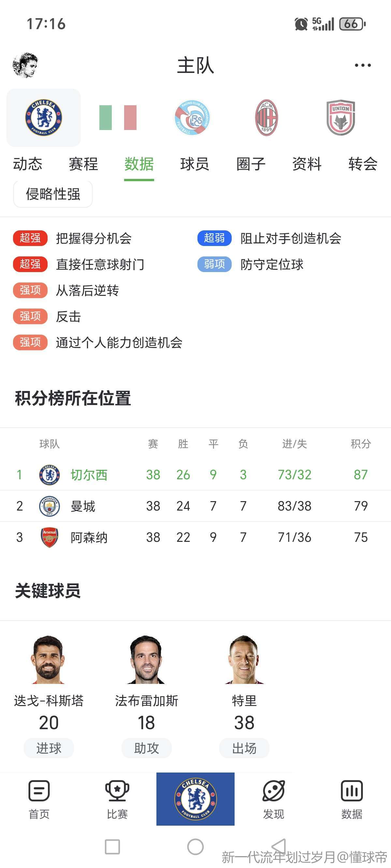Tap the user profile avatar
Screen dimensions: 391x868
point(25,65)
